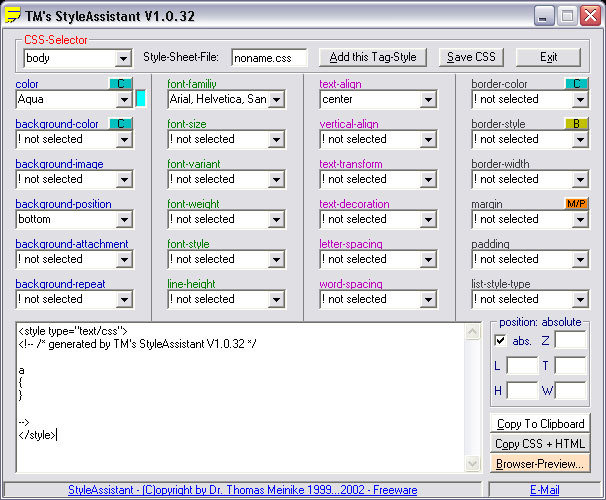
Task: Click the C button next to background-color
Action: click(121, 124)
